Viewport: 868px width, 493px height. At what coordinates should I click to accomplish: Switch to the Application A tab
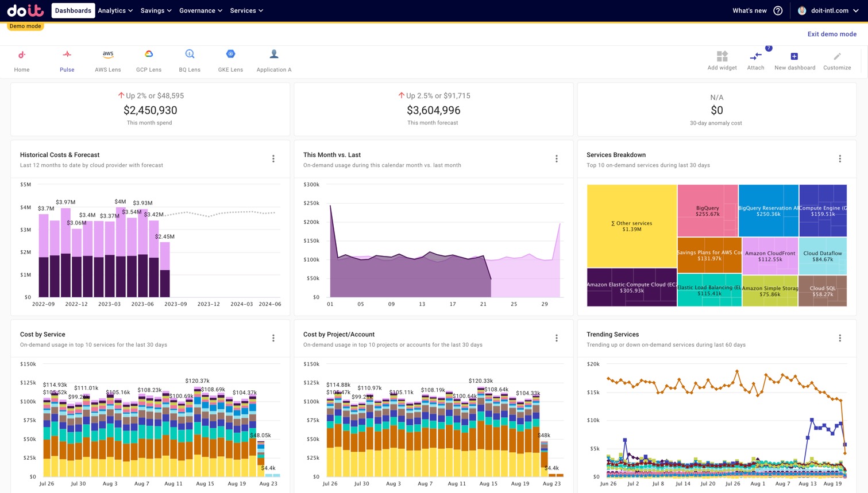click(x=273, y=60)
